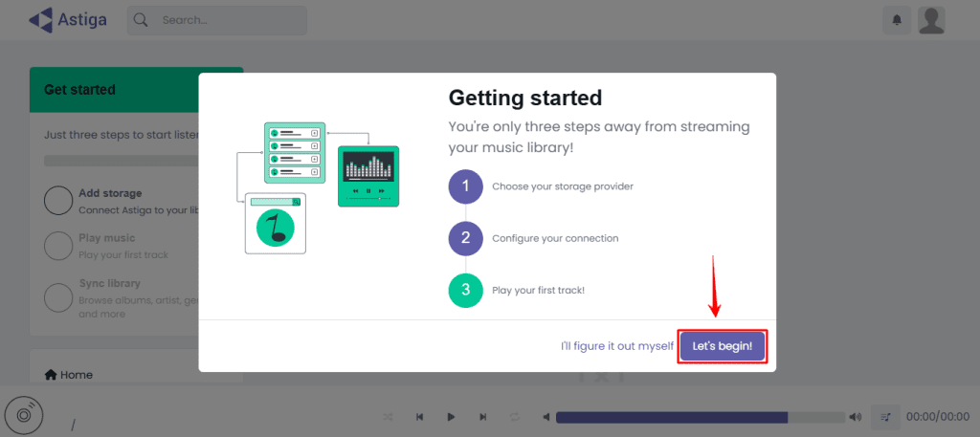Click the album disc icon
980x437 pixels.
tap(24, 414)
